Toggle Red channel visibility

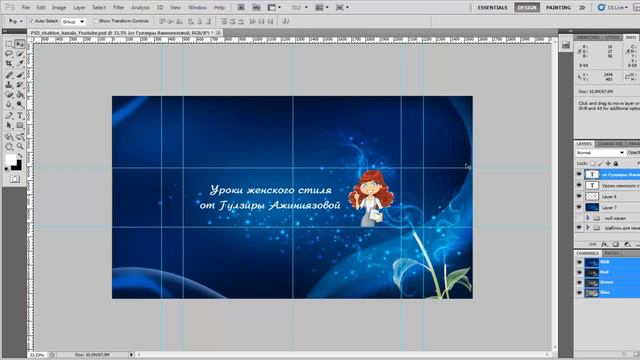[579, 272]
